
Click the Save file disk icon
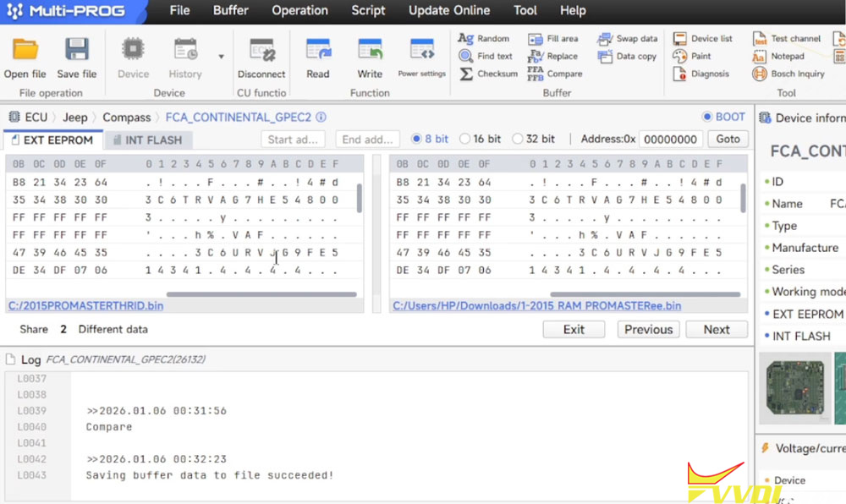pyautogui.click(x=77, y=51)
